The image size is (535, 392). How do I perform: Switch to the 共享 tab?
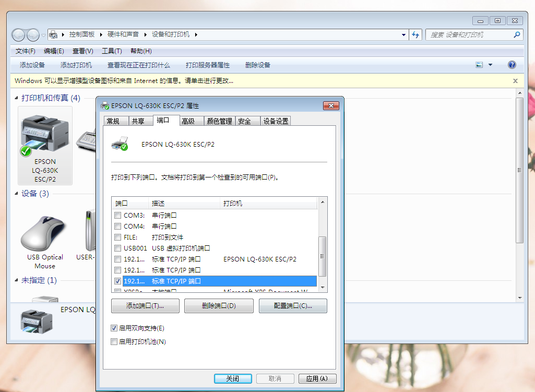(140, 121)
